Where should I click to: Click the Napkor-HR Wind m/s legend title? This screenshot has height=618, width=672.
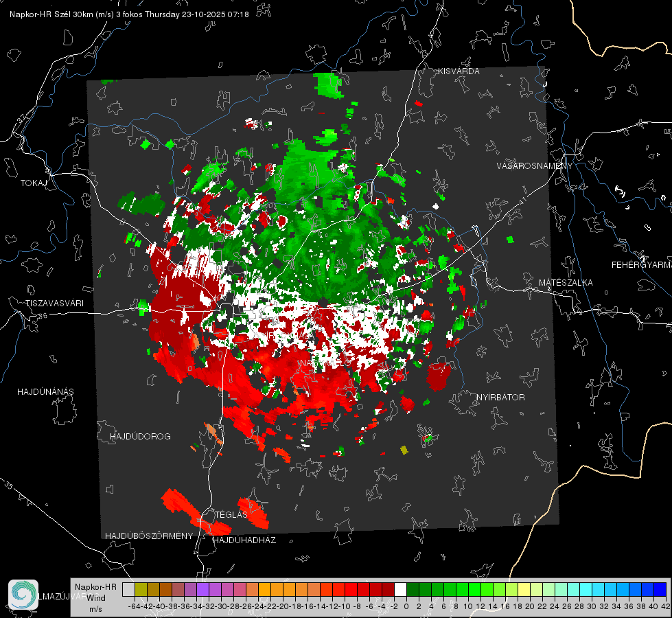[x=95, y=597]
